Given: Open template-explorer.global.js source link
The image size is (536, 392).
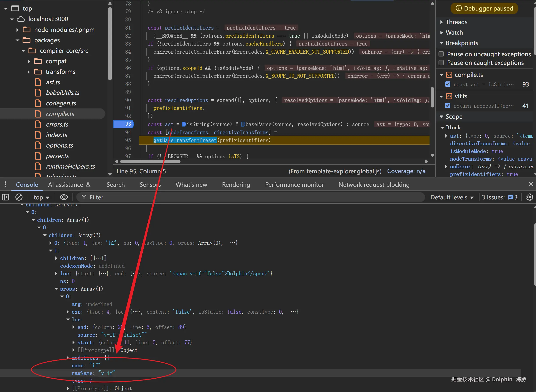Looking at the screenshot, I should pos(343,171).
